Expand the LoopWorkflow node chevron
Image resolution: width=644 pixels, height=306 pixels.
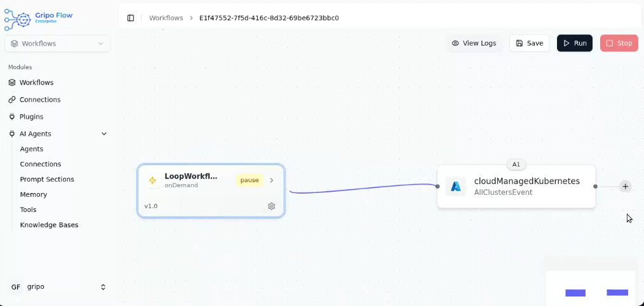pos(272,180)
